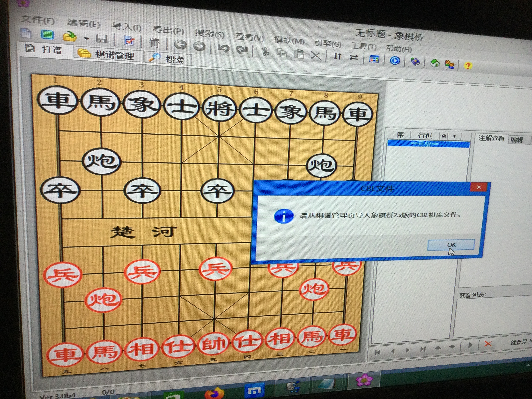532x399 pixels.
Task: Click the X delete toolbar icon
Action: (316, 56)
